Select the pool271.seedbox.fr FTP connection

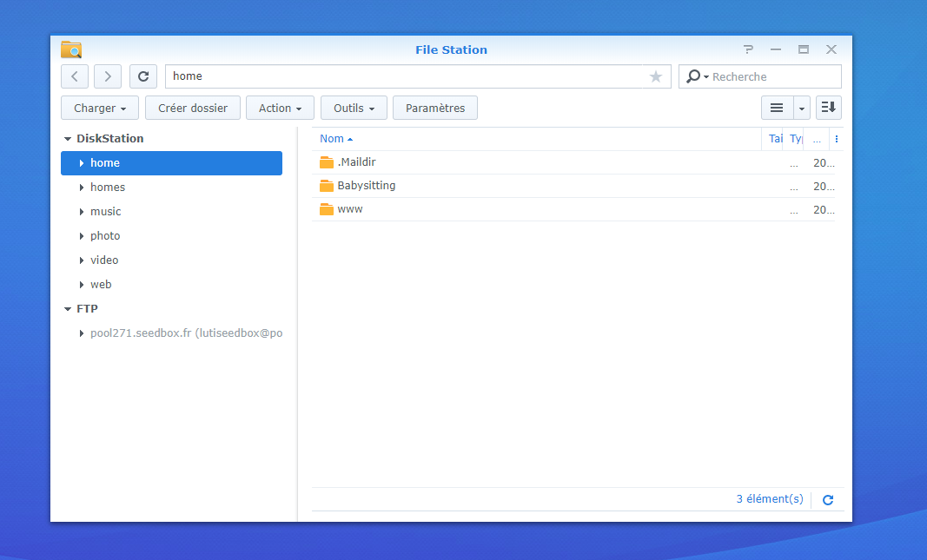(186, 333)
